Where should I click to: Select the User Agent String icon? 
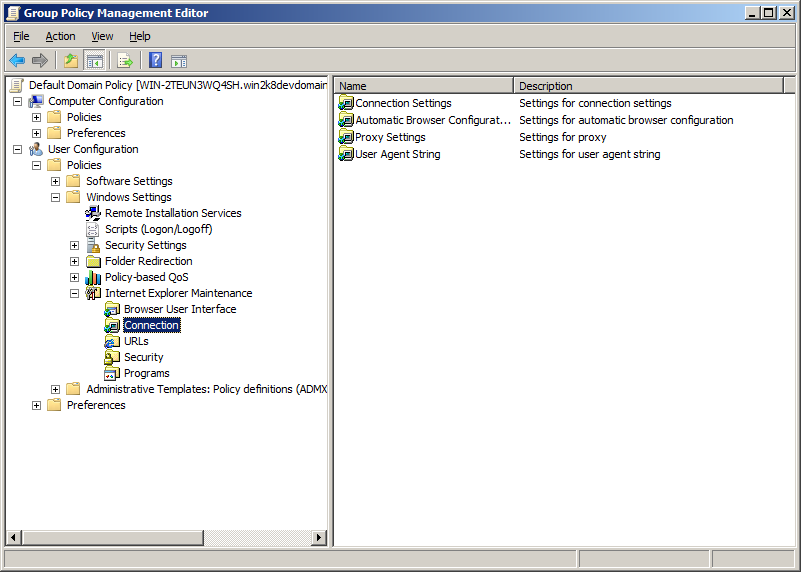tap(346, 154)
